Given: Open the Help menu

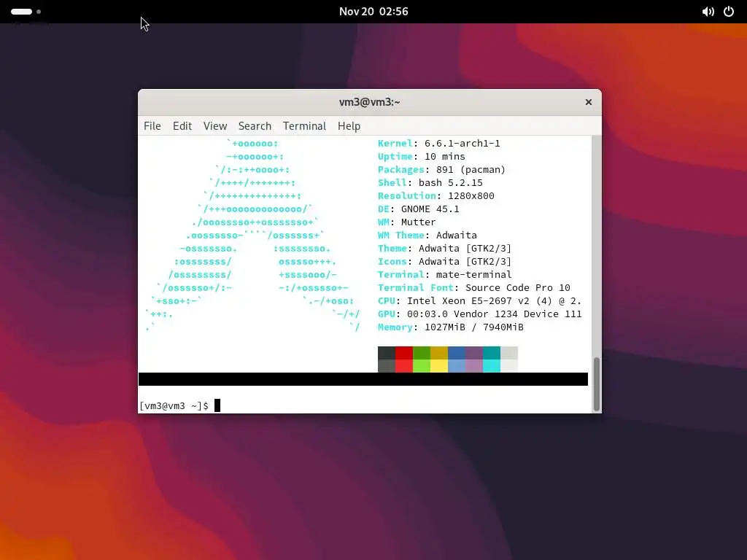Looking at the screenshot, I should point(349,126).
